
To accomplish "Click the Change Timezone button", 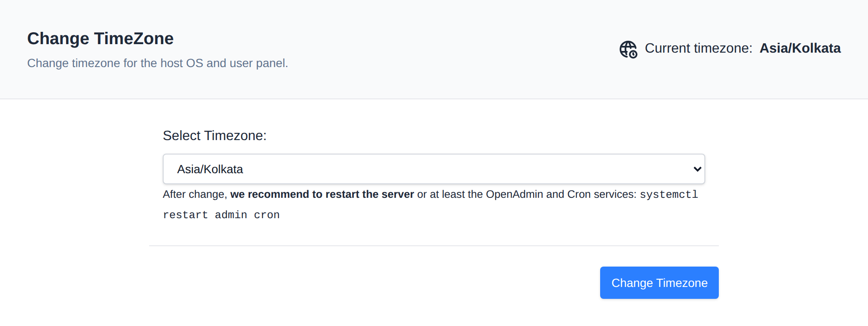I will click(659, 283).
